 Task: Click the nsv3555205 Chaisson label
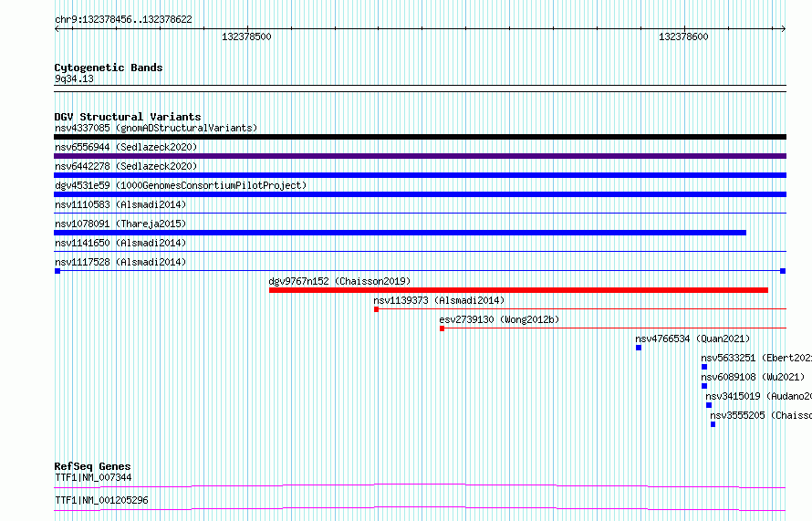pyautogui.click(x=761, y=415)
